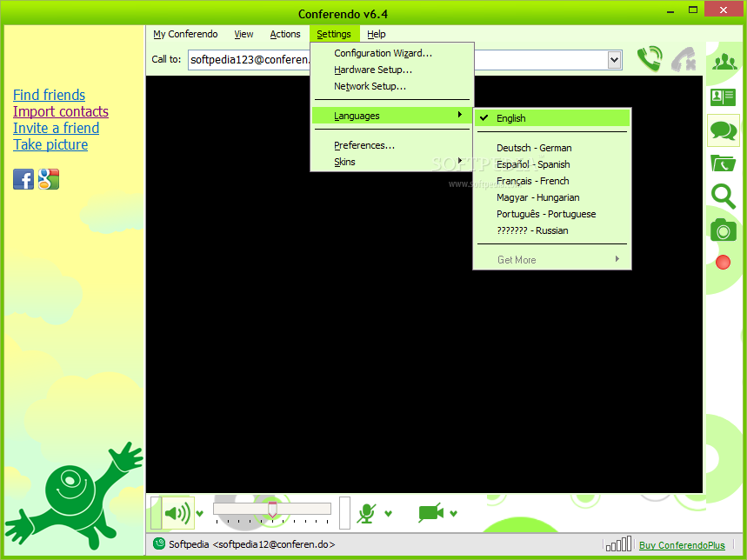The width and height of the screenshot is (747, 560).
Task: Expand the Get More submenu
Action: 552,259
